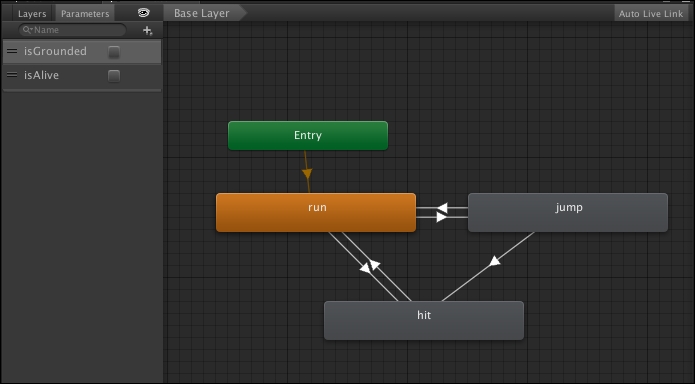Select the Entry state node

point(308,135)
